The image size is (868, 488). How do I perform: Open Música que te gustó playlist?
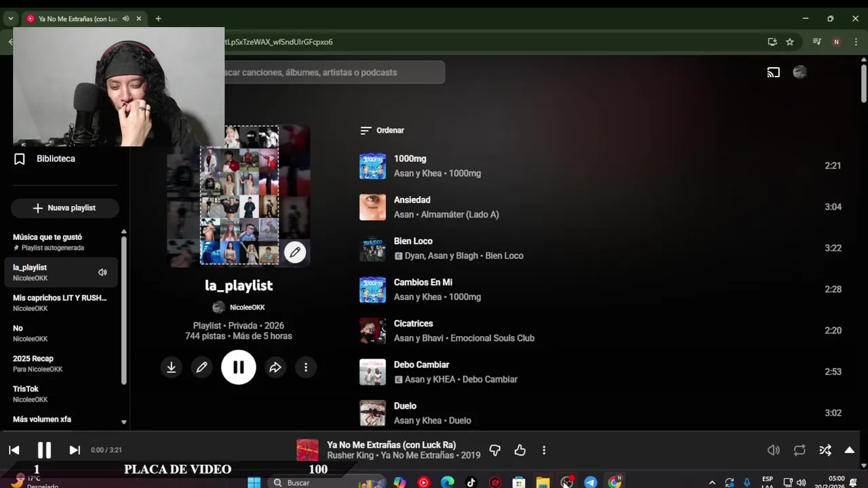click(61, 243)
